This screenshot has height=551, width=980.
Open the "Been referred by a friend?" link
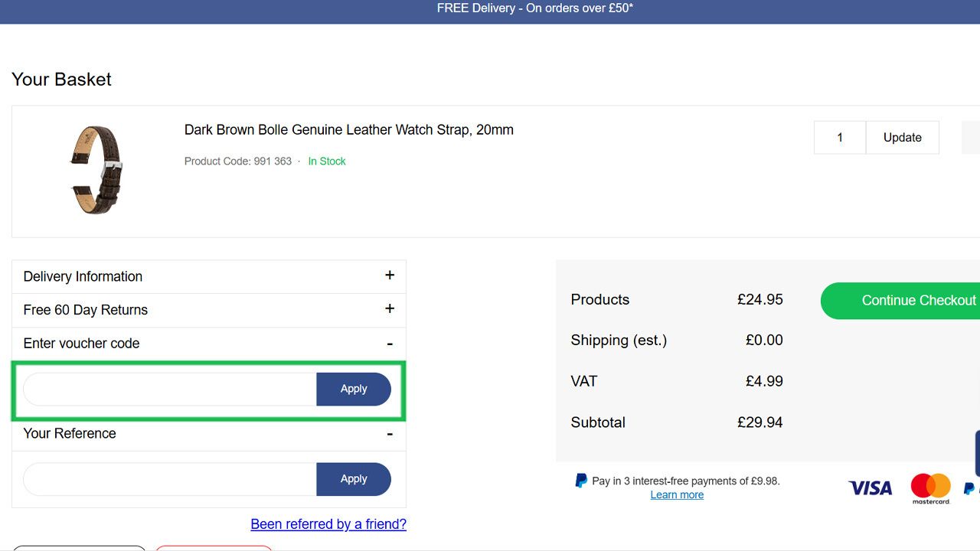coord(328,523)
